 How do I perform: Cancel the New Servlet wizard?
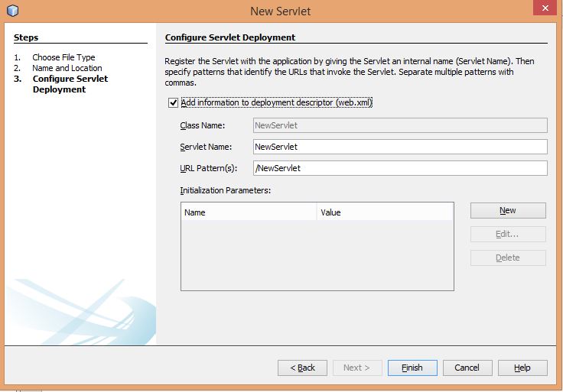(x=467, y=368)
